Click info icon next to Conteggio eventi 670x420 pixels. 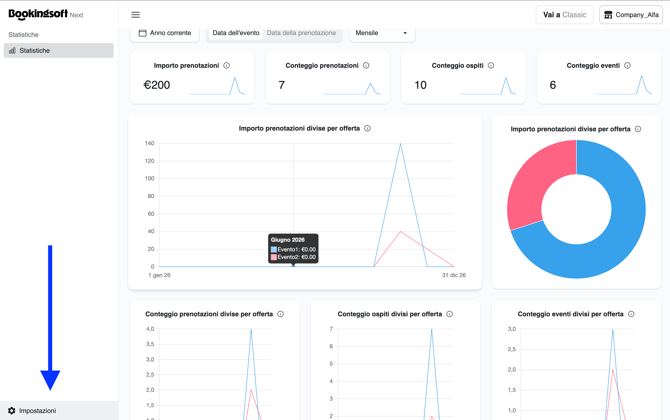pos(627,65)
